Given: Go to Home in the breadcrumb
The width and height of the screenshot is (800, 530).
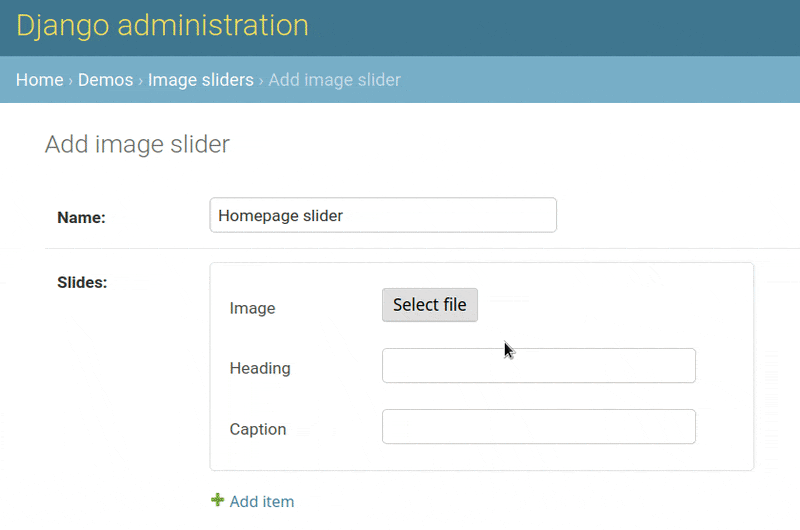Looking at the screenshot, I should click(x=39, y=80).
